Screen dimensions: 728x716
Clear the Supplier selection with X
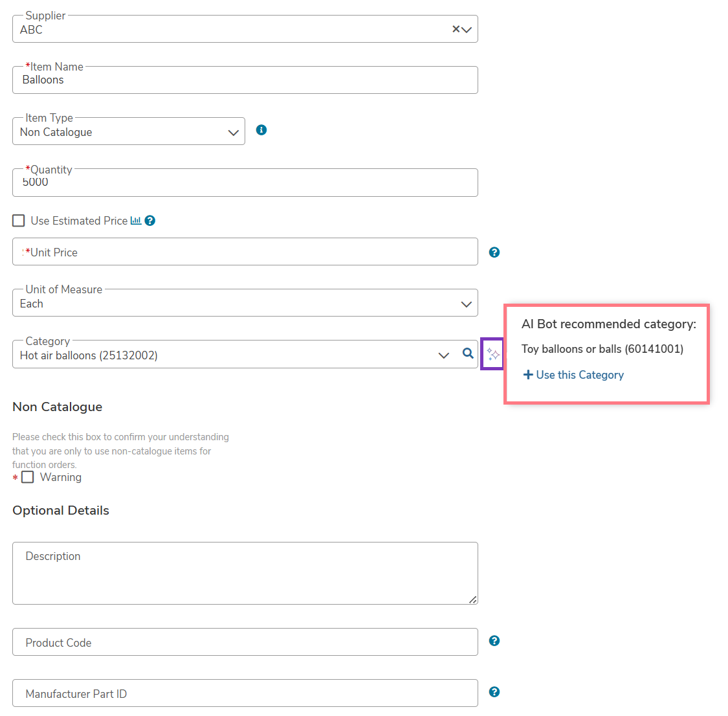(x=456, y=29)
